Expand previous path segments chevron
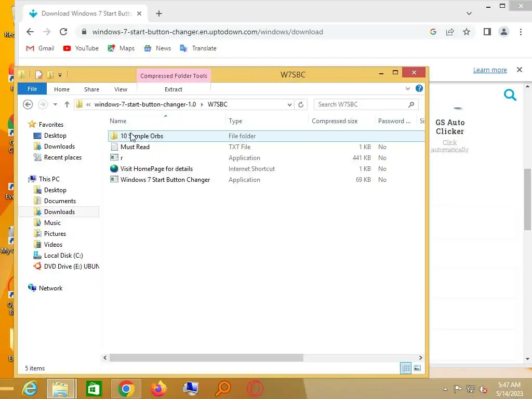 [x=88, y=104]
